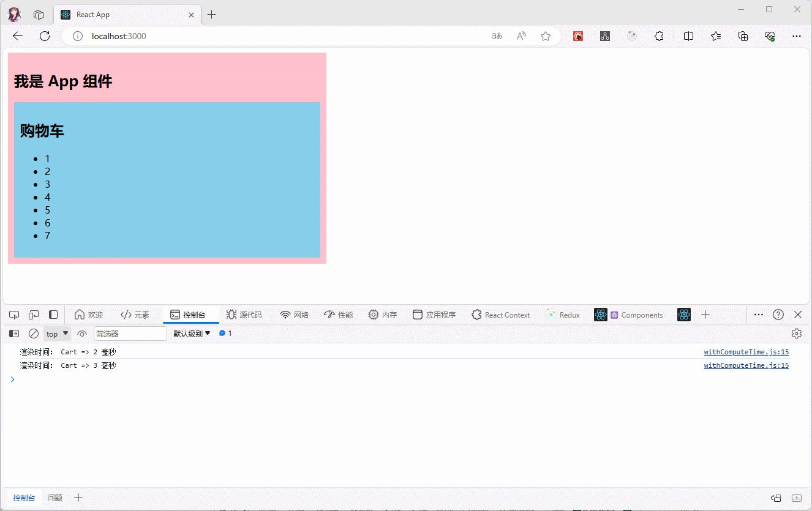Open first withComputeTime.js:15 source link
The image size is (812, 511).
746,352
